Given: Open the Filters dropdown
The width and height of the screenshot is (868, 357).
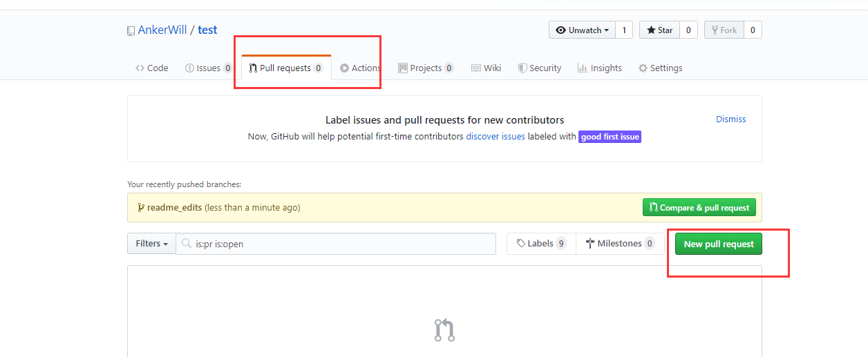Looking at the screenshot, I should tap(151, 243).
